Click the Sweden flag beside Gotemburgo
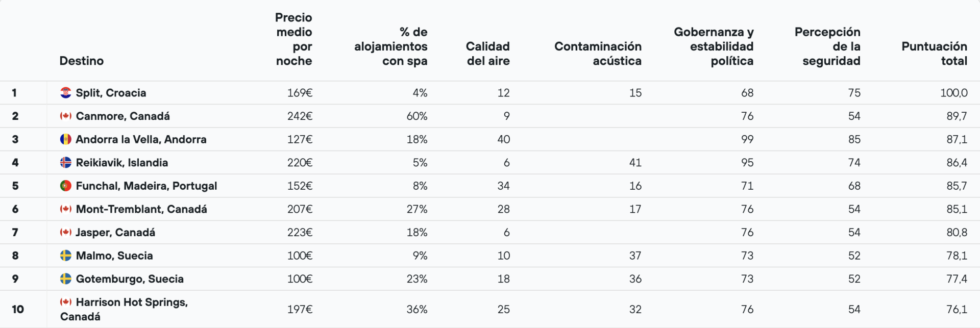The width and height of the screenshot is (980, 328). click(65, 279)
